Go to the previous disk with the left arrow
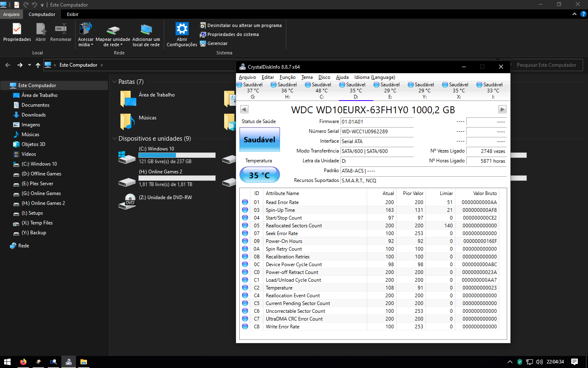Image resolution: width=588 pixels, height=368 pixels. 244,109
